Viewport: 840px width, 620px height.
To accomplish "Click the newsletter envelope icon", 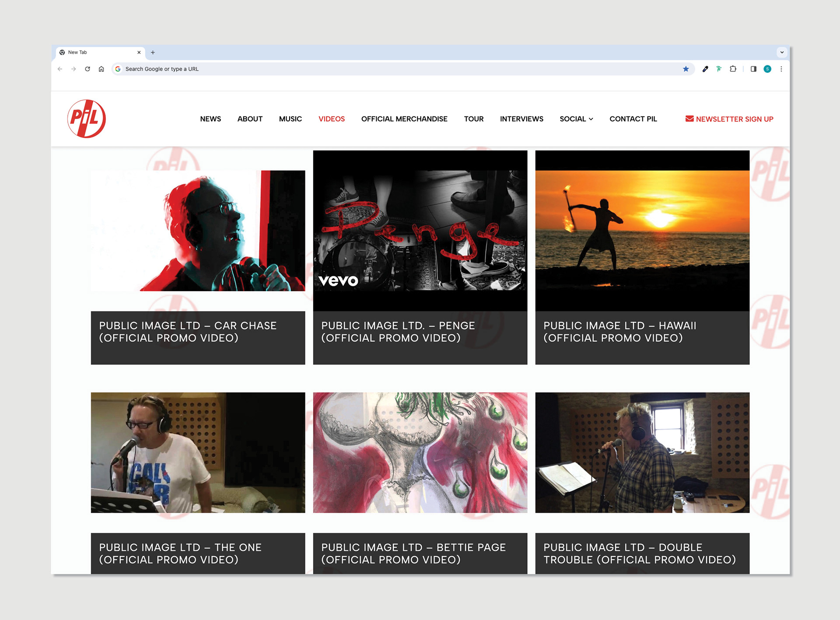I will pyautogui.click(x=689, y=119).
